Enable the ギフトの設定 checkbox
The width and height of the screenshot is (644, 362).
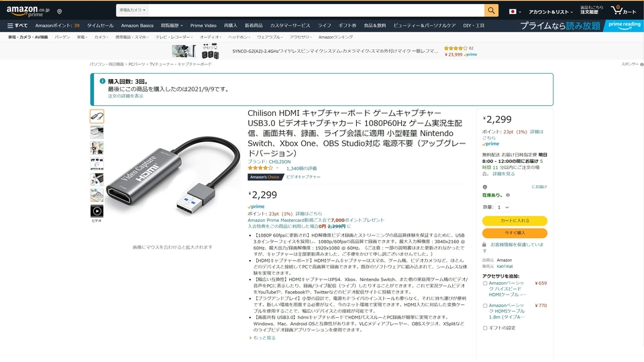[x=485, y=328]
